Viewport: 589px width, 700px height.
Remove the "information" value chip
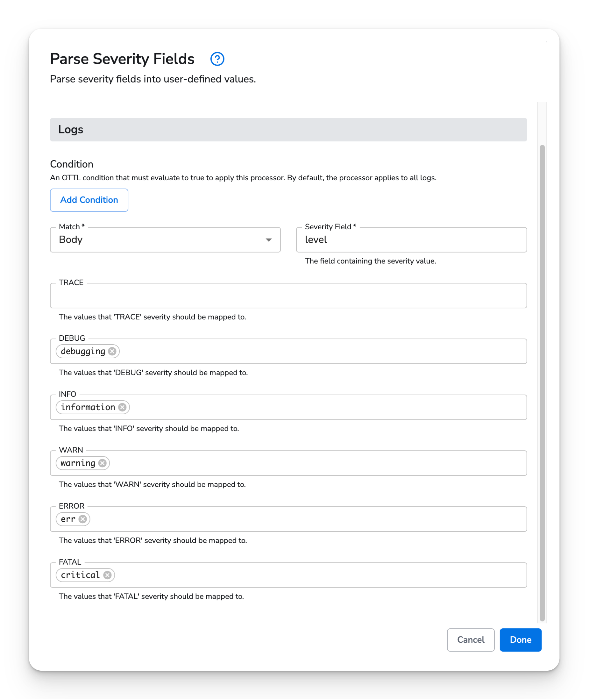click(122, 407)
